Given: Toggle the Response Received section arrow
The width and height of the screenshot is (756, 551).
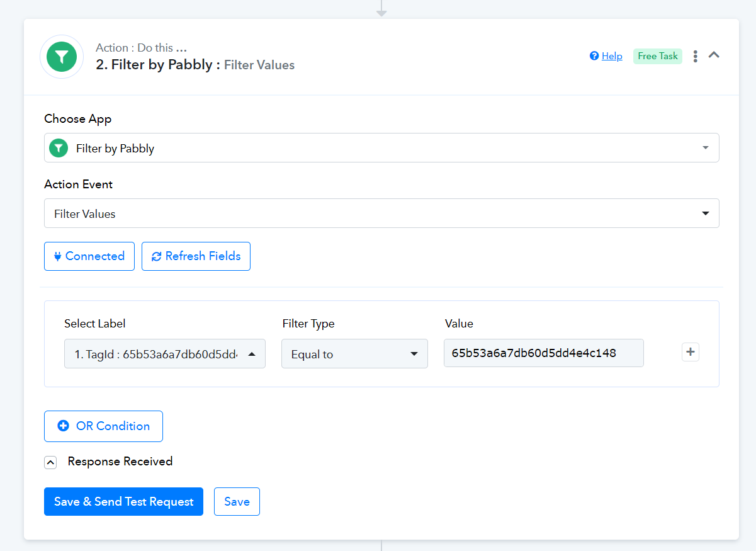Looking at the screenshot, I should coord(50,462).
